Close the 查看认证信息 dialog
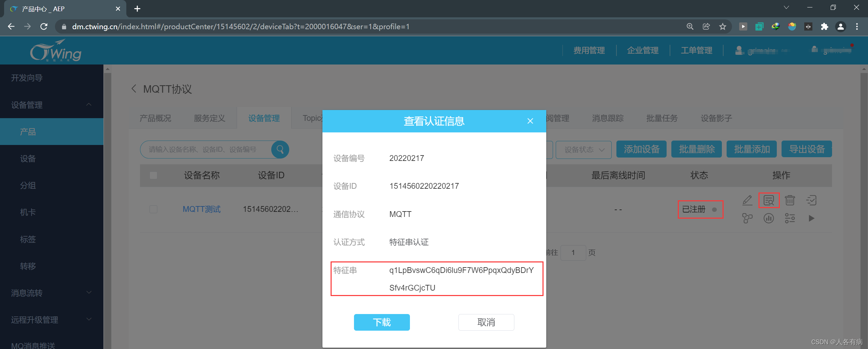This screenshot has width=868, height=349. [530, 121]
